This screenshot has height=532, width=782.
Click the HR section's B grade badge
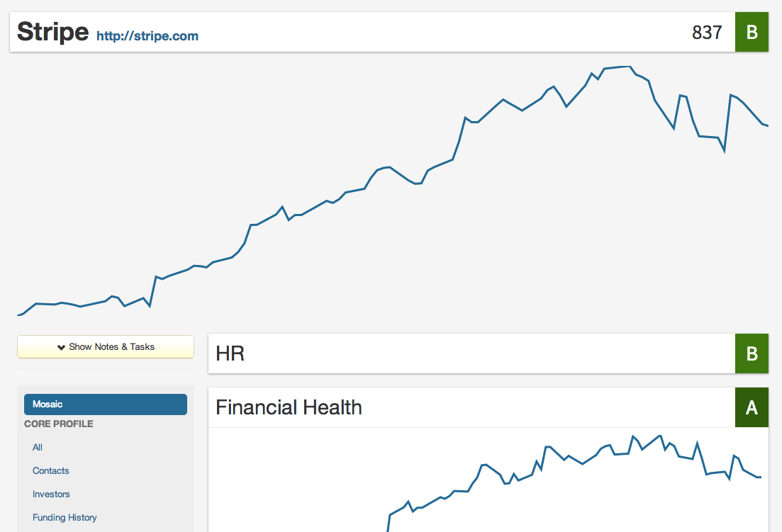point(752,353)
